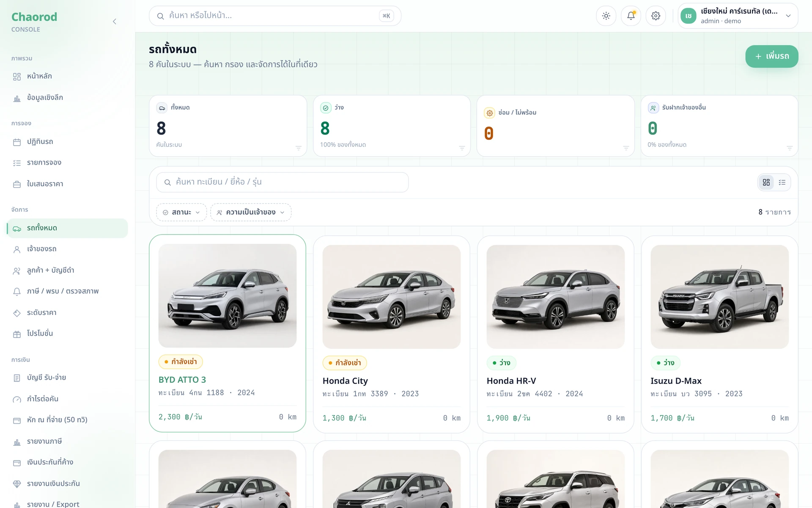Screen dimensions: 812x508
Task: Filter by ทั้งหมด stat card
Action: 228,126
